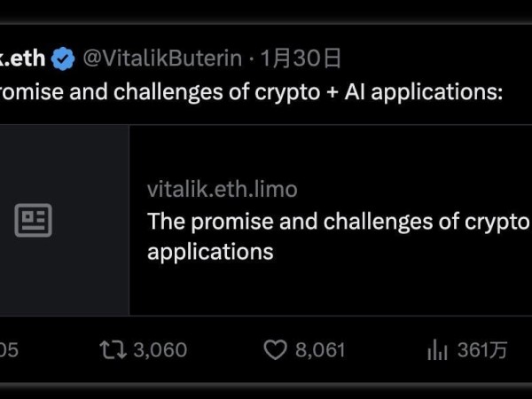Viewport: 532px width, 399px height.
Task: Click the dark gray thumbnail area of the link card
Action: [x=65, y=220]
